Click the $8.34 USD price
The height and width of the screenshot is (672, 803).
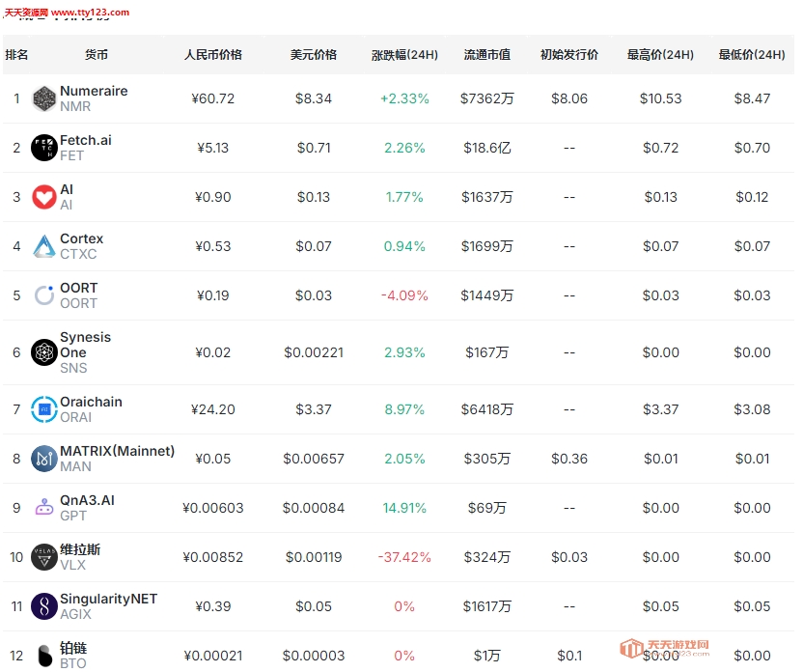tap(314, 98)
